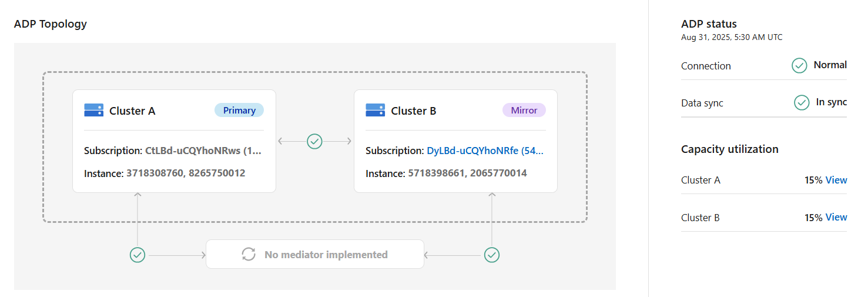This screenshot has width=868, height=297.
Task: Click the Cluster A instance numbers
Action: (x=186, y=173)
